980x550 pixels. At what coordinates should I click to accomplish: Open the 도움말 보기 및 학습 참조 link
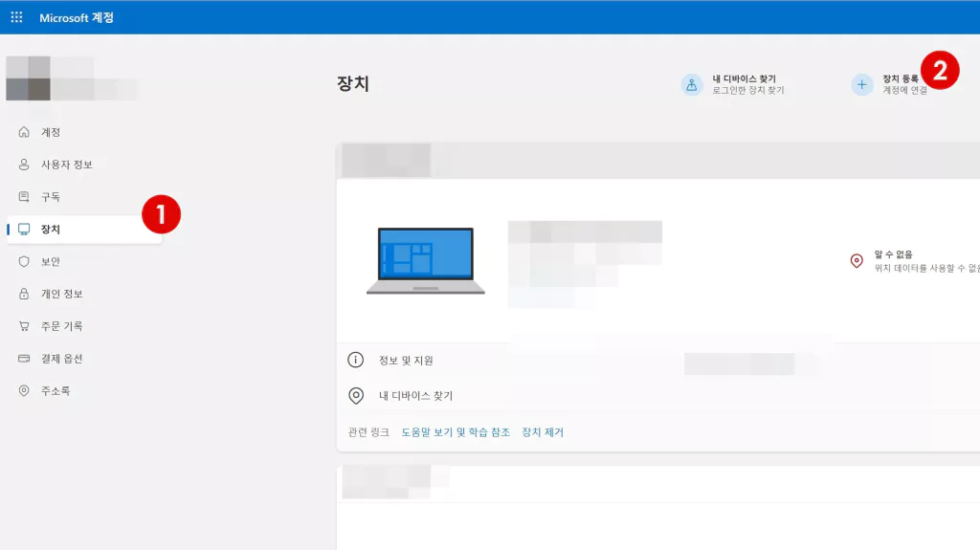(456, 432)
